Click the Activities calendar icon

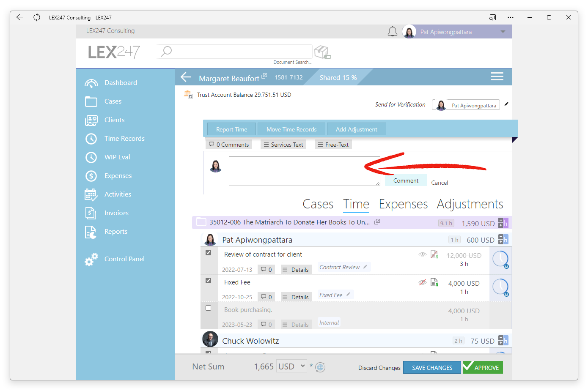pyautogui.click(x=91, y=194)
